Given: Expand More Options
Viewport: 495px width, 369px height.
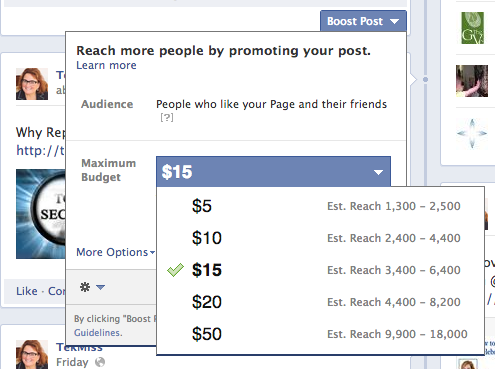Looking at the screenshot, I should (115, 252).
